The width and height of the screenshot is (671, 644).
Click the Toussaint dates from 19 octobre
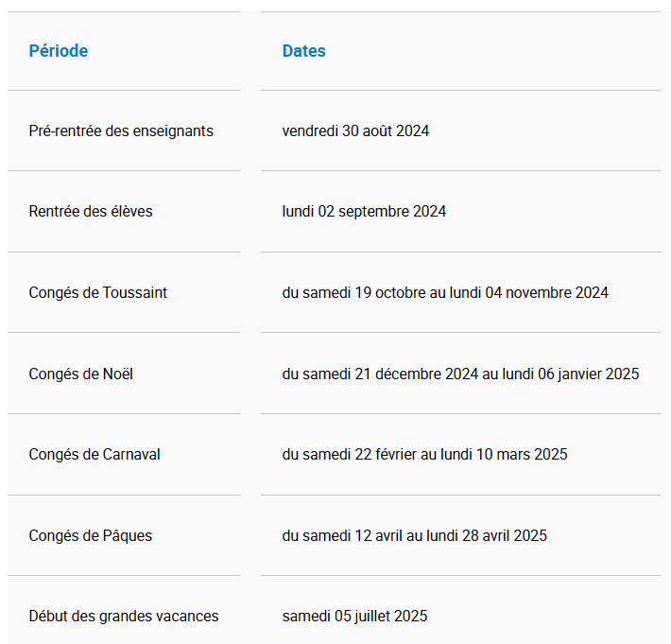tap(445, 292)
